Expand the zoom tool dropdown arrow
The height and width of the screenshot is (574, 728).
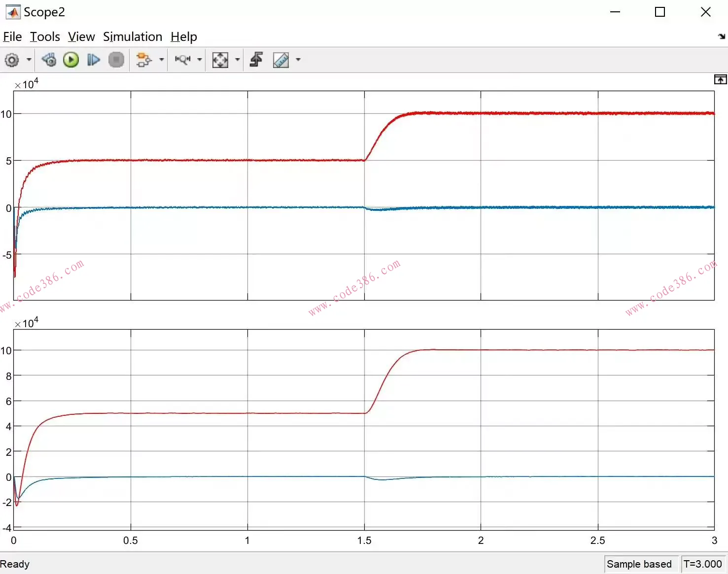click(x=200, y=60)
